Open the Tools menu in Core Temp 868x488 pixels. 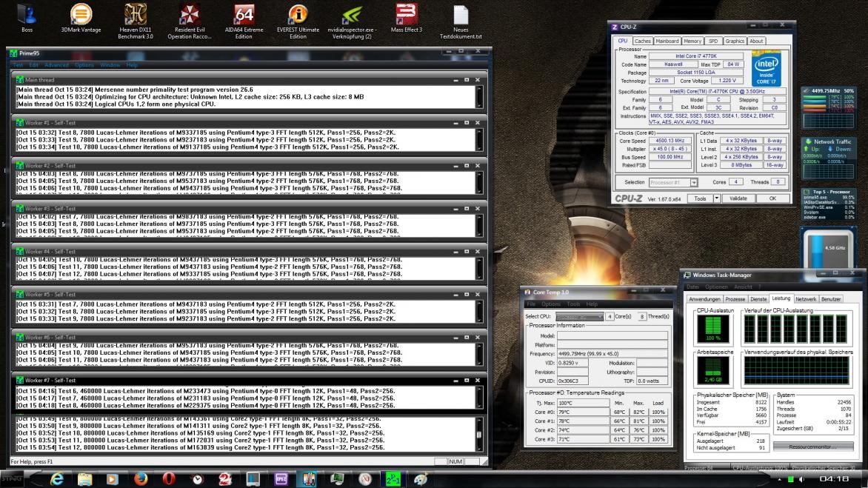pos(573,304)
